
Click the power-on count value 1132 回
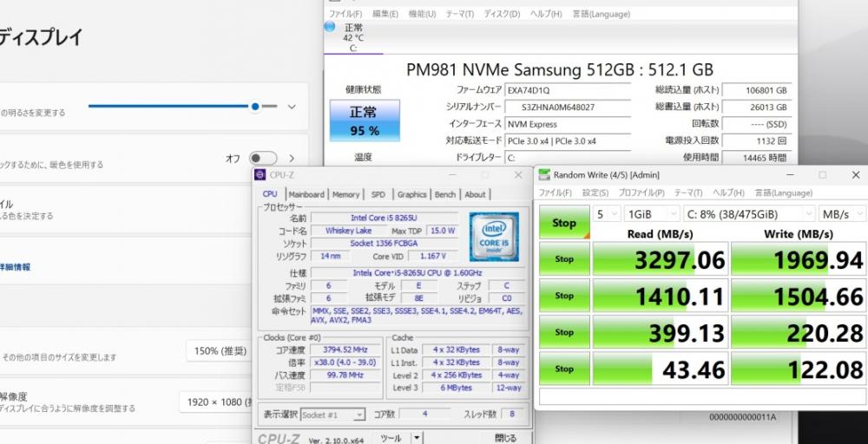757,140
